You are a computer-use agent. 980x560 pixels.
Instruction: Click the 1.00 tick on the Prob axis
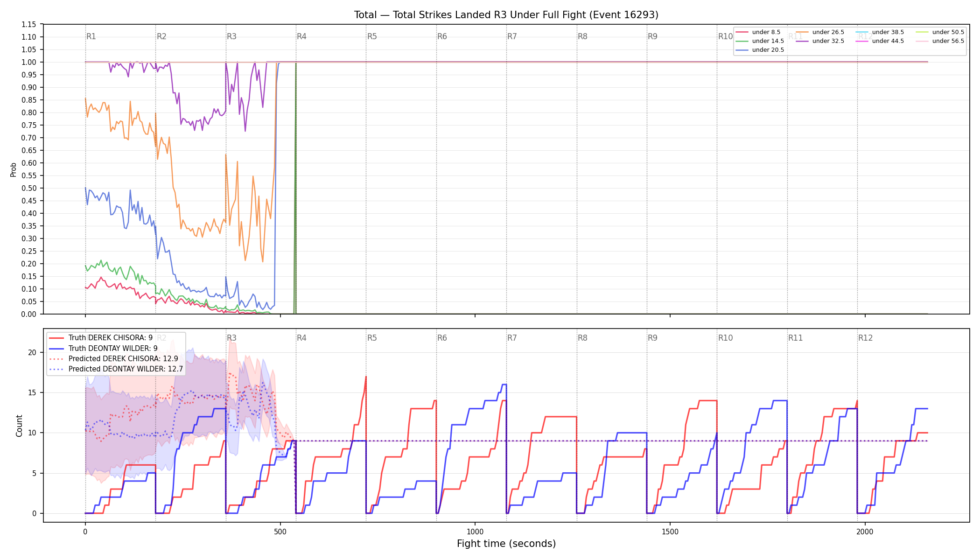[29, 62]
